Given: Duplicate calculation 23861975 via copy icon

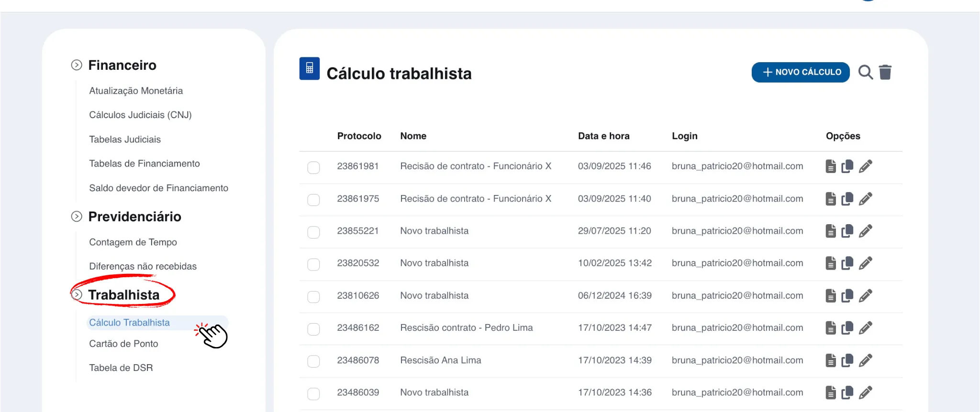Looking at the screenshot, I should tap(847, 199).
